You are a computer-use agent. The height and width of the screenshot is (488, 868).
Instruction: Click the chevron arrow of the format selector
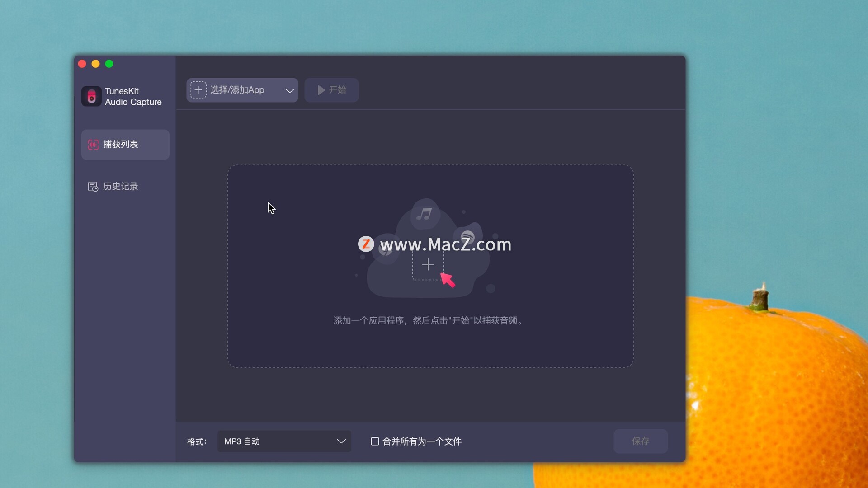[341, 441]
